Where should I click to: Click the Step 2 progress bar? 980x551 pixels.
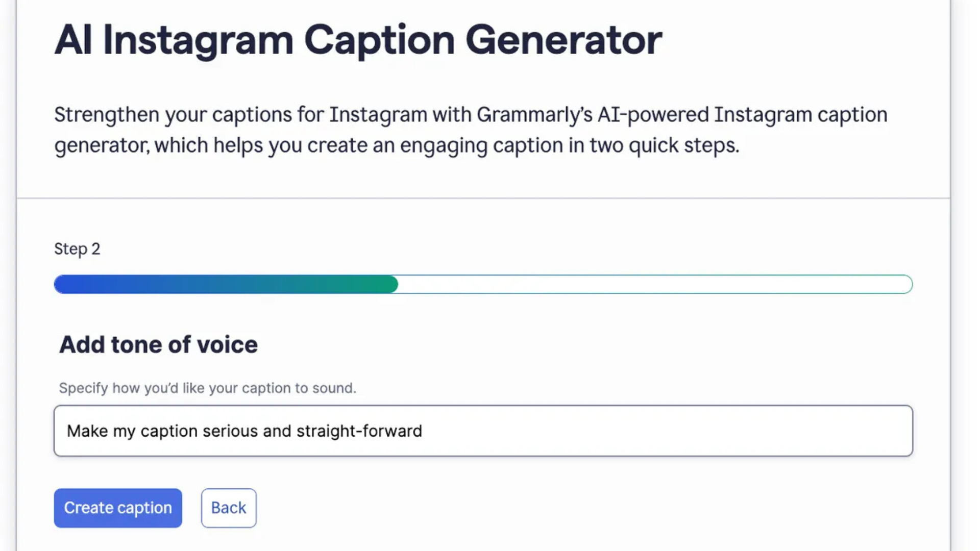pyautogui.click(x=483, y=284)
